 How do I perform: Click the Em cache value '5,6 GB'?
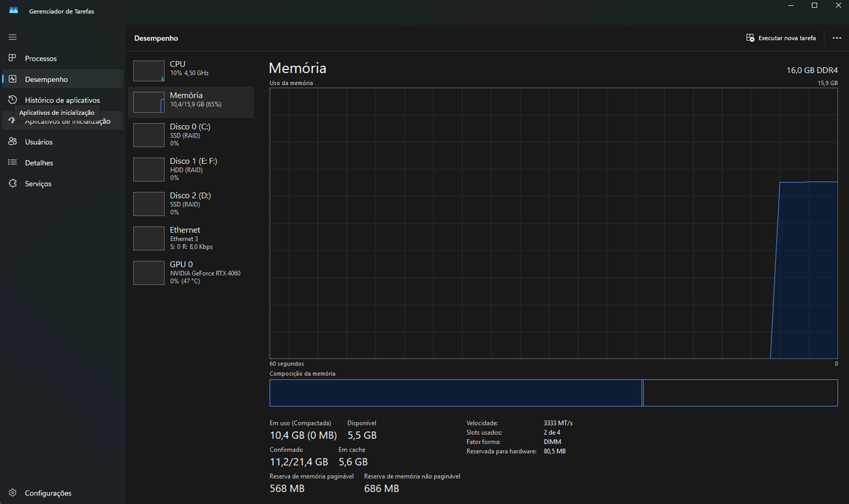tap(353, 462)
